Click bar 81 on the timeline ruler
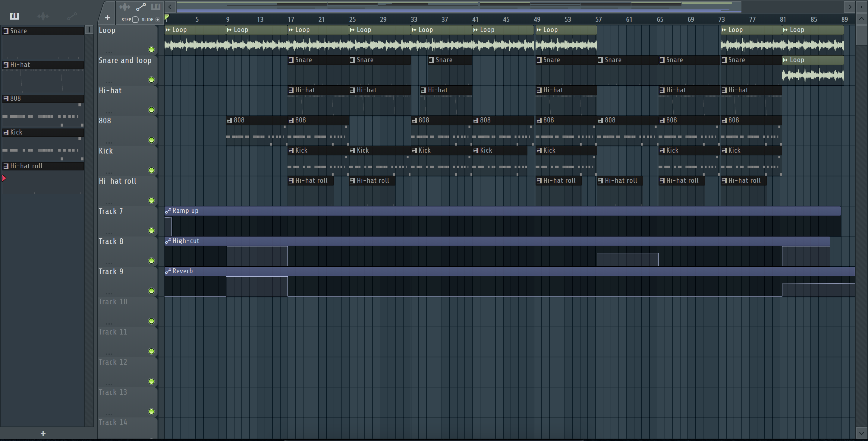The width and height of the screenshot is (868, 441). click(783, 20)
